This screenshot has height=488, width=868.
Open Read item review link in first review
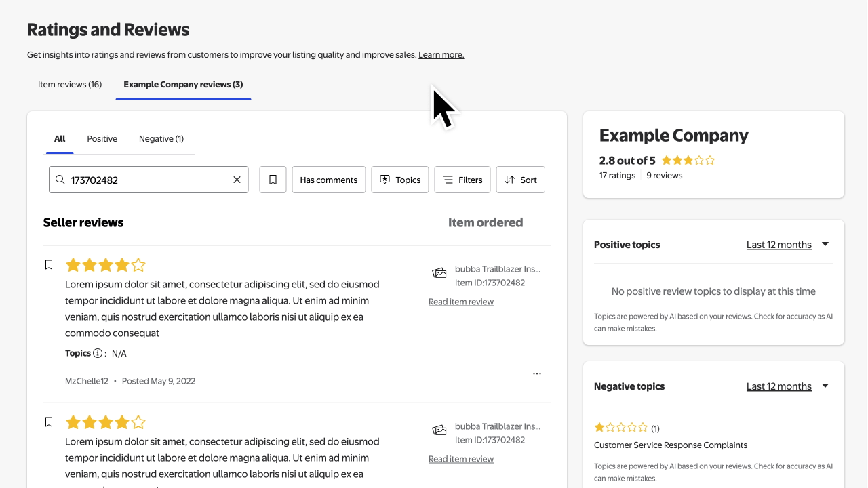pyautogui.click(x=461, y=302)
